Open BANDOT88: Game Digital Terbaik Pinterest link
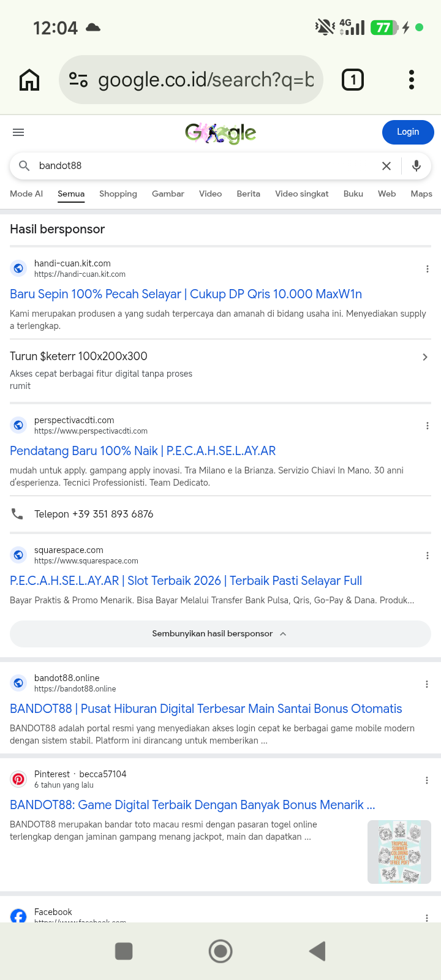Screen dimensions: 441x980 (x=192, y=805)
